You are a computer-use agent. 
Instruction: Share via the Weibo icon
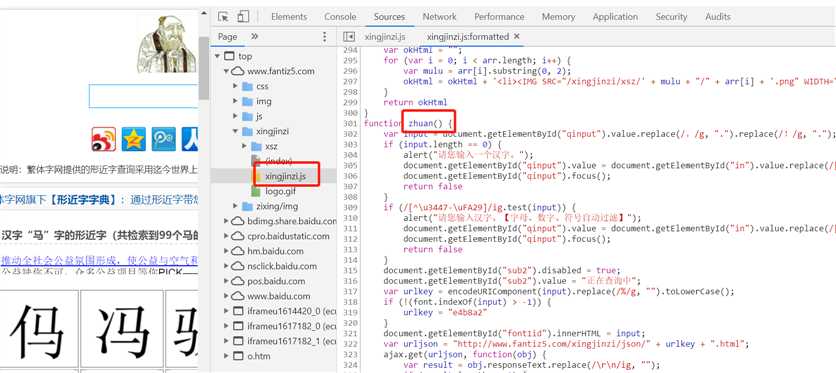pos(103,139)
